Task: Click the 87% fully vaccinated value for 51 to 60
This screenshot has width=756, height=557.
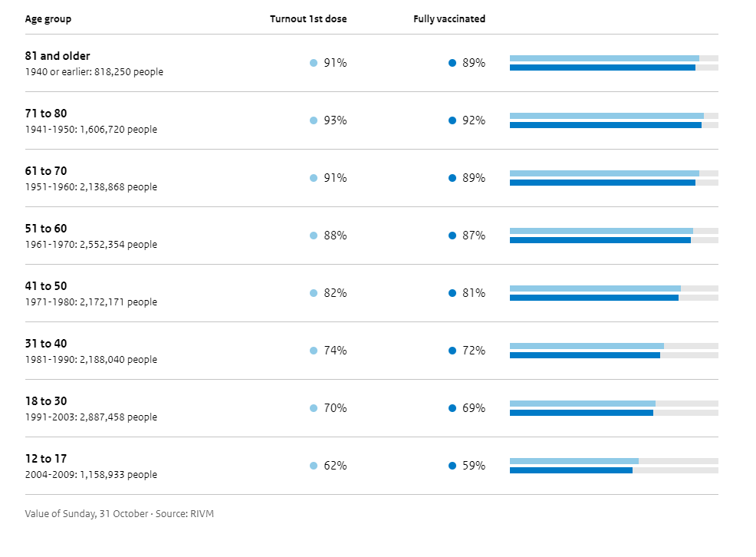Action: tap(474, 236)
